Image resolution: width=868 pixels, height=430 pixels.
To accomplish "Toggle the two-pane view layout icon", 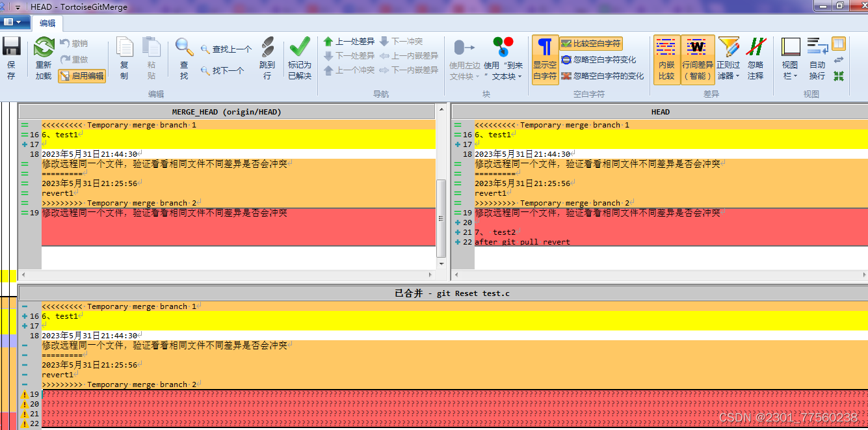I will tap(839, 44).
